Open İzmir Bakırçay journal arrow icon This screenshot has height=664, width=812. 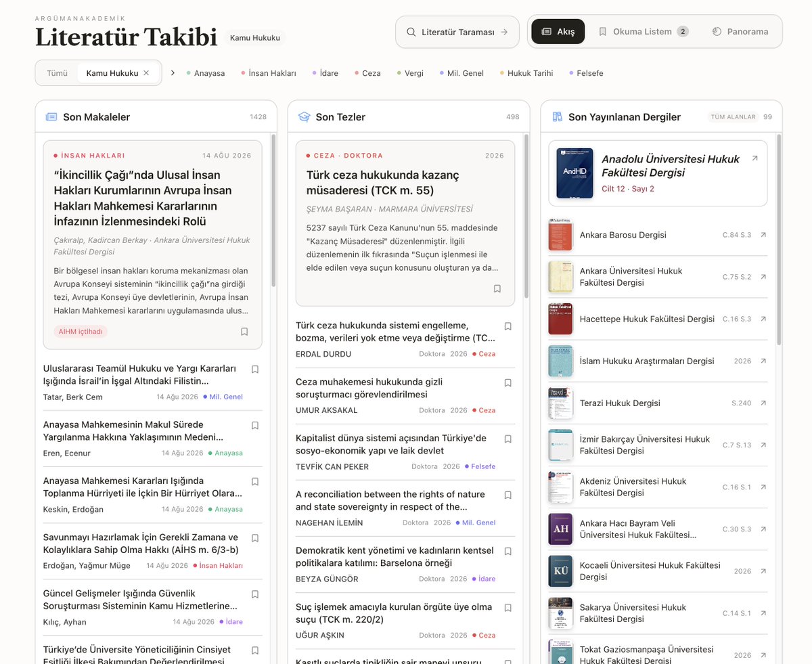coord(763,445)
